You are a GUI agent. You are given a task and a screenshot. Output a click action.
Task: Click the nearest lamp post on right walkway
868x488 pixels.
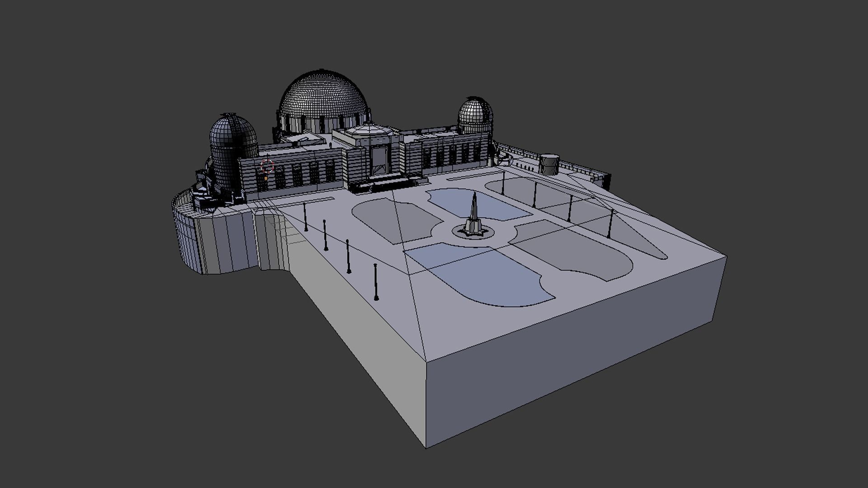pos(611,223)
